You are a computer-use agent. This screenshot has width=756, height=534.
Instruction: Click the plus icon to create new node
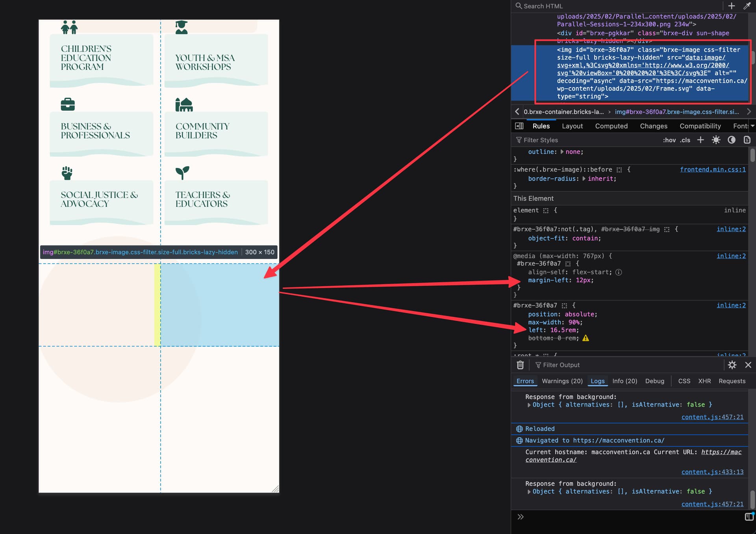coord(731,6)
